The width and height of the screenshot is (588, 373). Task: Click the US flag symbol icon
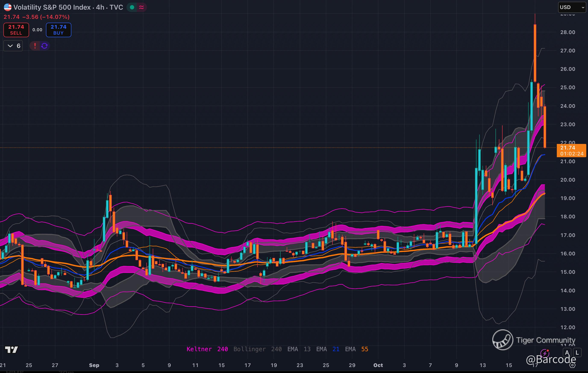coord(7,7)
